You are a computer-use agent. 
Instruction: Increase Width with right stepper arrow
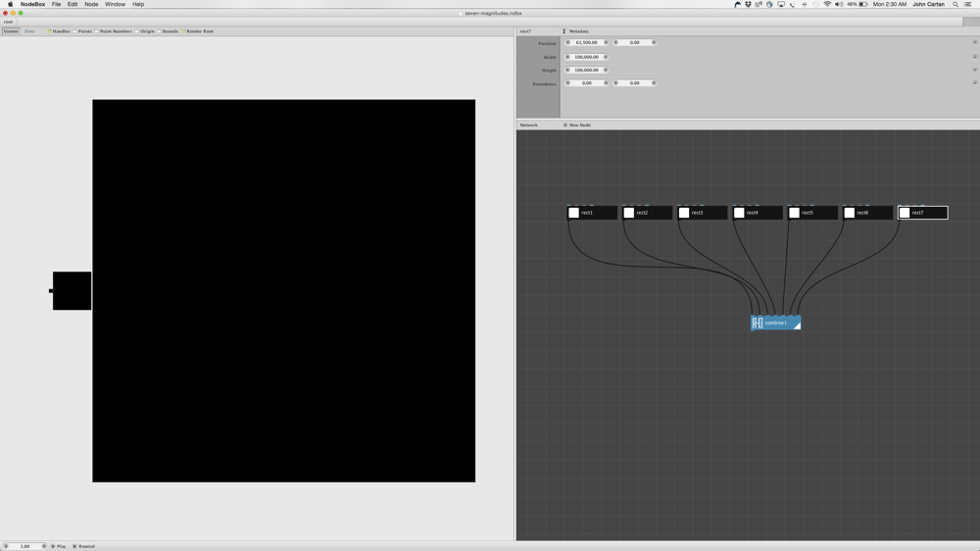(x=606, y=57)
